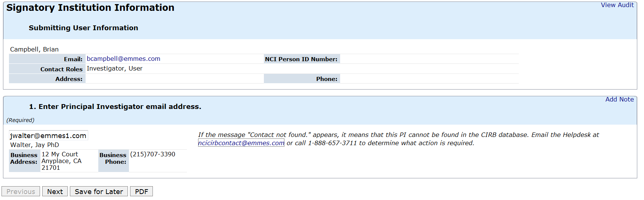644x200 pixels.
Task: Click the Contact Roles label
Action: pyautogui.click(x=61, y=69)
